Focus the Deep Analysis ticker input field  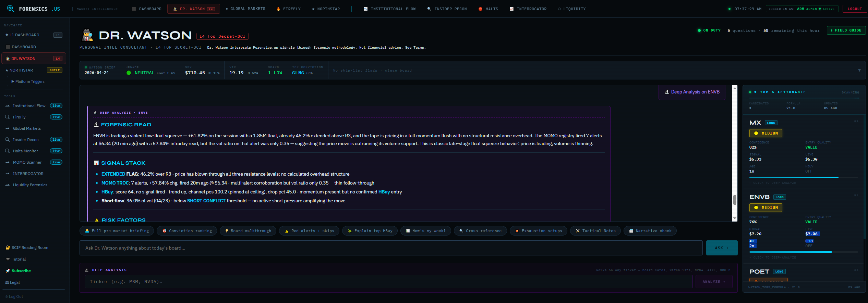[x=388, y=282]
